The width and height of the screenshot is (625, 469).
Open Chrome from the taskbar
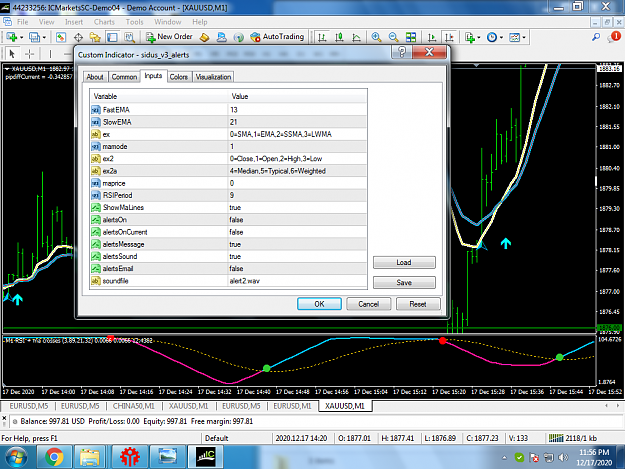point(54,457)
